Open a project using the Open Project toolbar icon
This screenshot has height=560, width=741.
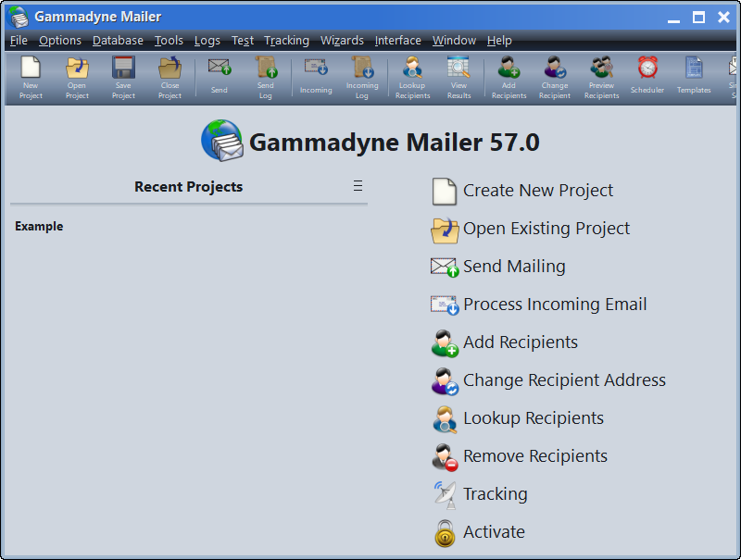coord(76,78)
